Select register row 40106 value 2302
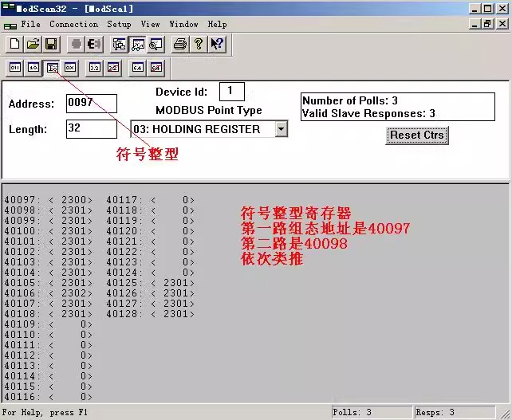The height and width of the screenshot is (420, 512). tap(49, 293)
